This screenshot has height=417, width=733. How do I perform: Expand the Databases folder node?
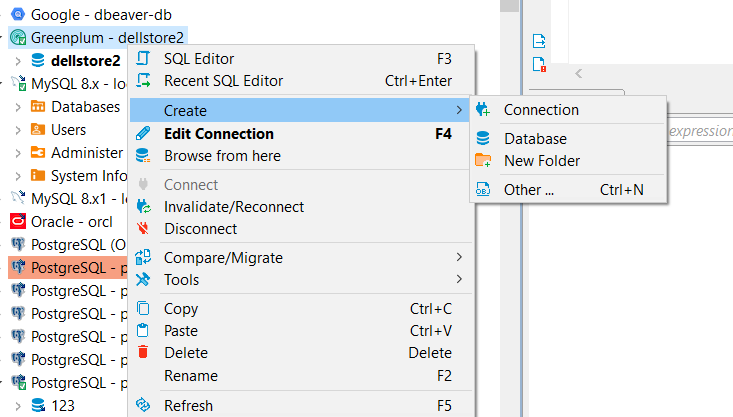click(18, 107)
